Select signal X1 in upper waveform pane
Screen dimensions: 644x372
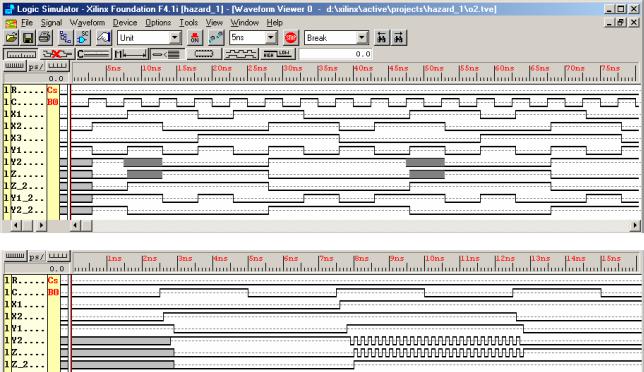pyautogui.click(x=27, y=114)
